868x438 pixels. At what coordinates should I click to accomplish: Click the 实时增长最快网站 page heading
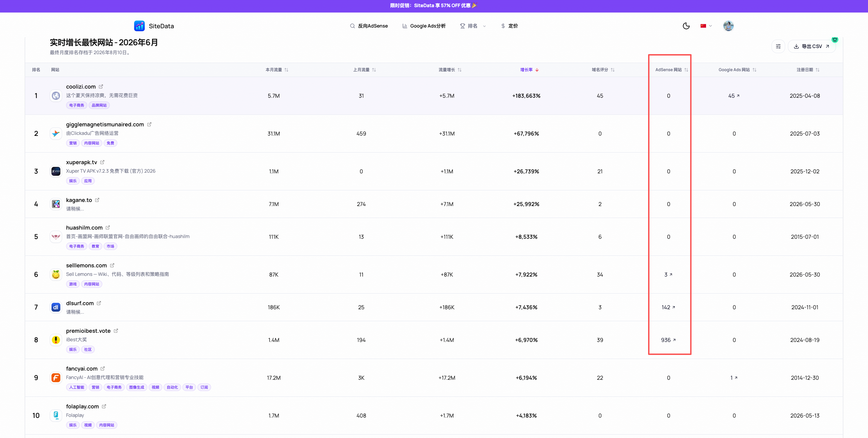pos(104,43)
